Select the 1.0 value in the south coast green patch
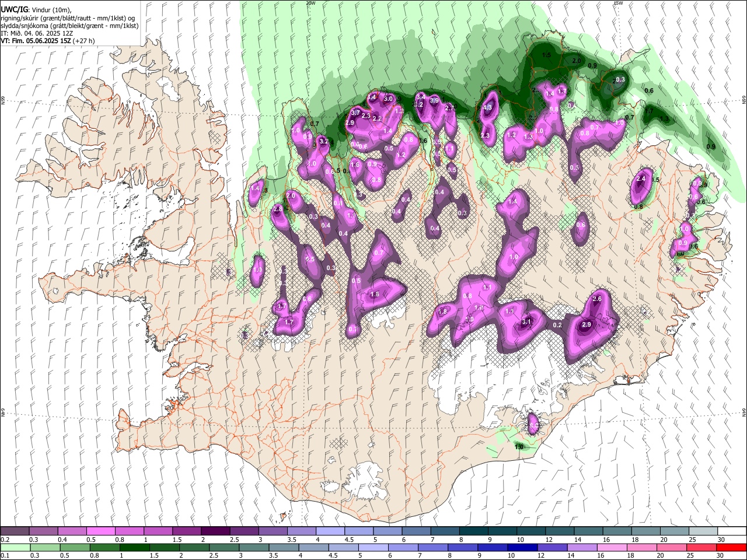 click(x=519, y=447)
